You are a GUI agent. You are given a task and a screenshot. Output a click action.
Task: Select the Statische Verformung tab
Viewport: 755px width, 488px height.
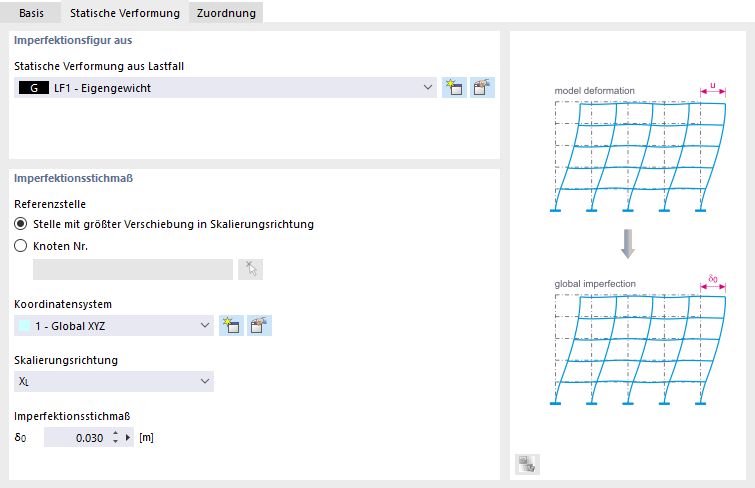pyautogui.click(x=125, y=12)
